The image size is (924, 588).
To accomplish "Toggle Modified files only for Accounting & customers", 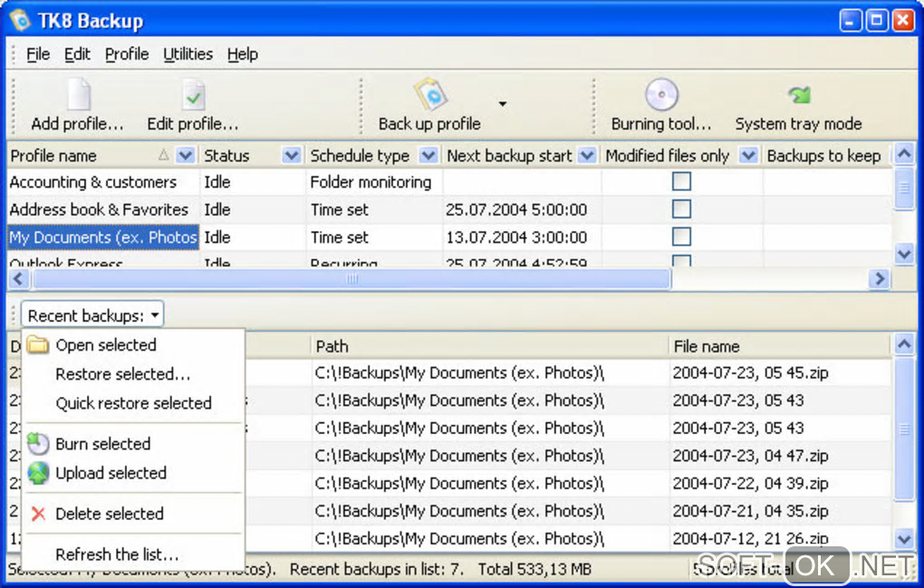I will [x=681, y=182].
